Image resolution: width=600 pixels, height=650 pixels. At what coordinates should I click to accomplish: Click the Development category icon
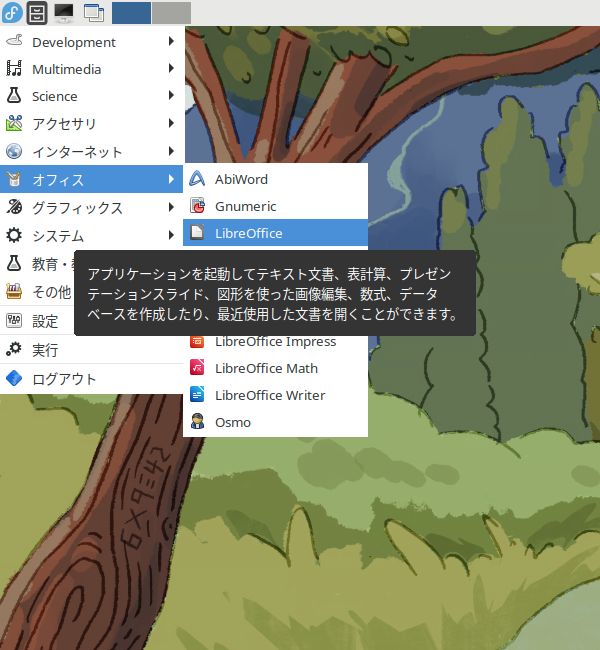(x=14, y=41)
